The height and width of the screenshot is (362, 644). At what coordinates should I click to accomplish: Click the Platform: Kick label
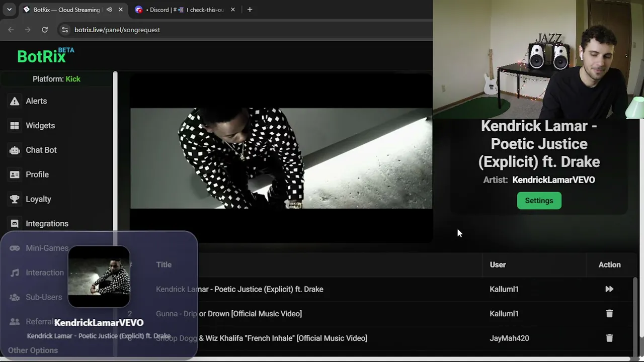[56, 79]
